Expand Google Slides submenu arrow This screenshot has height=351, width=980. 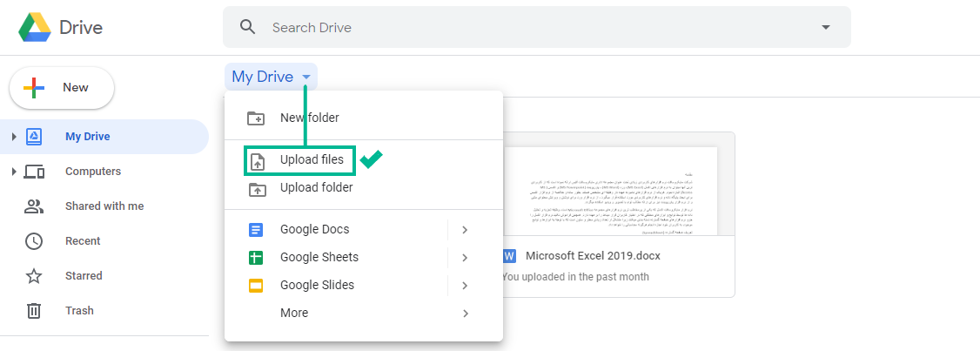[465, 286]
